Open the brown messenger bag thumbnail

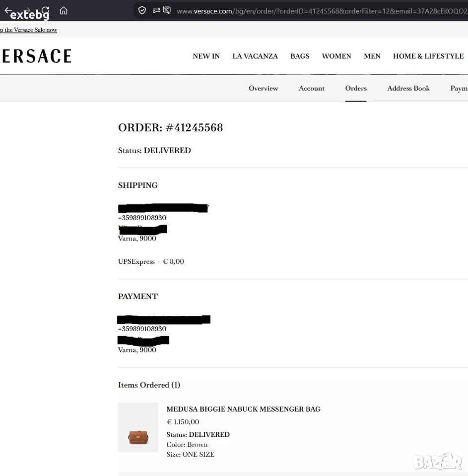pyautogui.click(x=138, y=427)
